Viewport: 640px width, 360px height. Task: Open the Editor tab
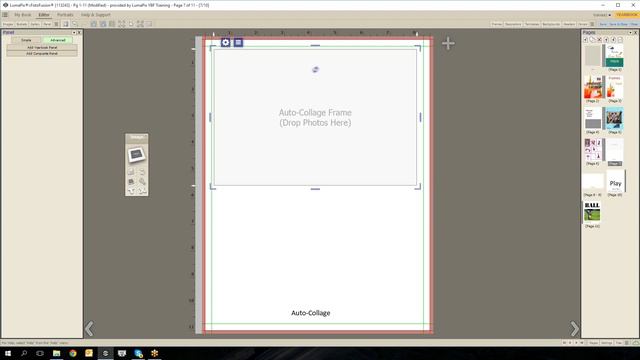(x=44, y=15)
